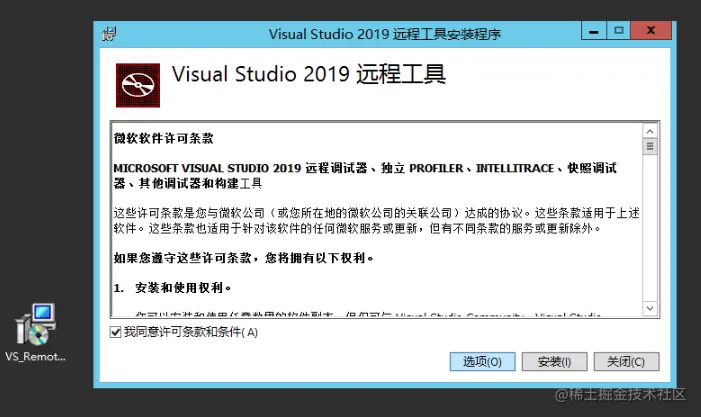Click the 关闭(C) button
Viewport: 701px width, 417px height.
626,362
